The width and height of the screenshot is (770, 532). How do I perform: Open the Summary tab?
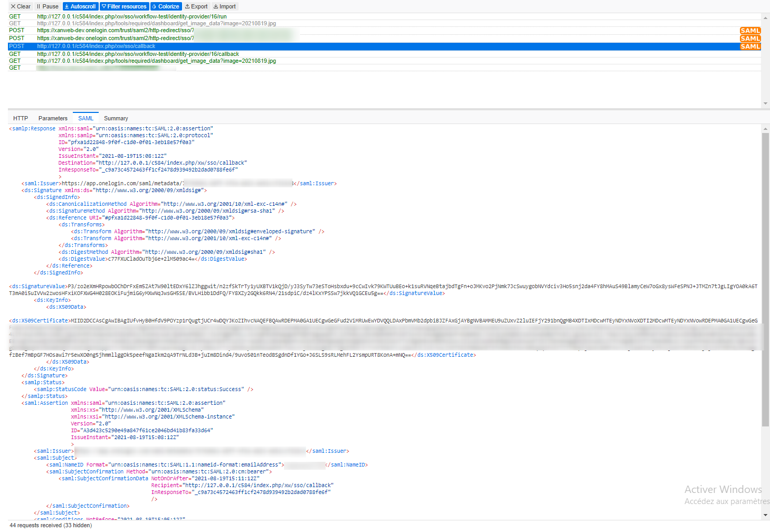click(x=116, y=118)
